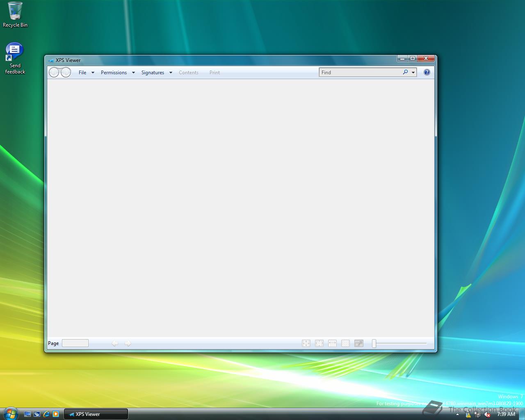The height and width of the screenshot is (420, 525).
Task: Select the fit one page view icon
Action: (x=319, y=343)
